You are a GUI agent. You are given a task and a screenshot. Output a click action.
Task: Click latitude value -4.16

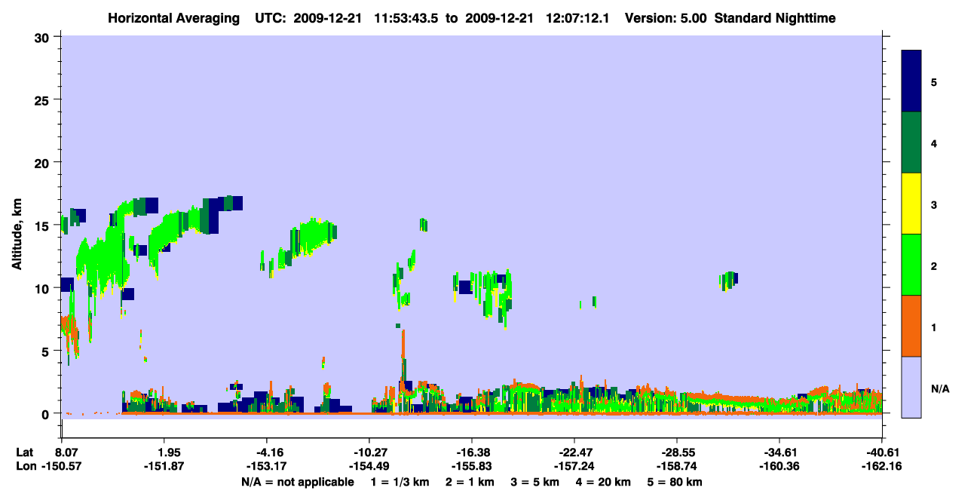(268, 452)
